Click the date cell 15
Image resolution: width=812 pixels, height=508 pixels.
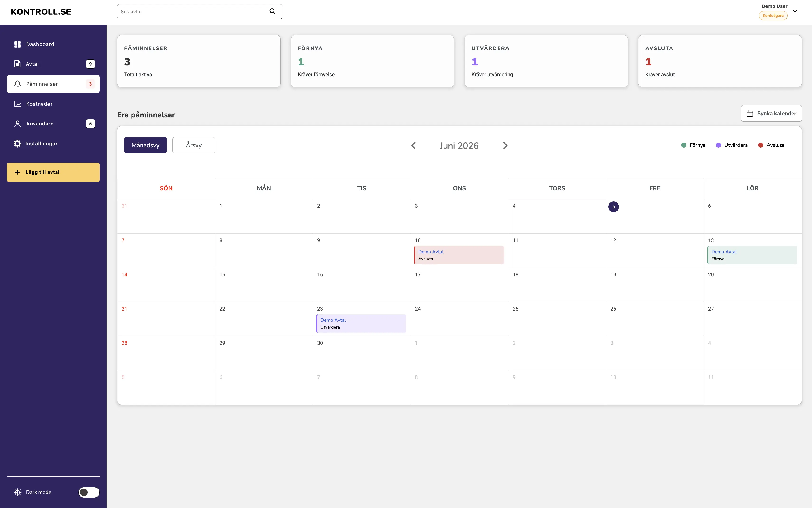coord(264,285)
